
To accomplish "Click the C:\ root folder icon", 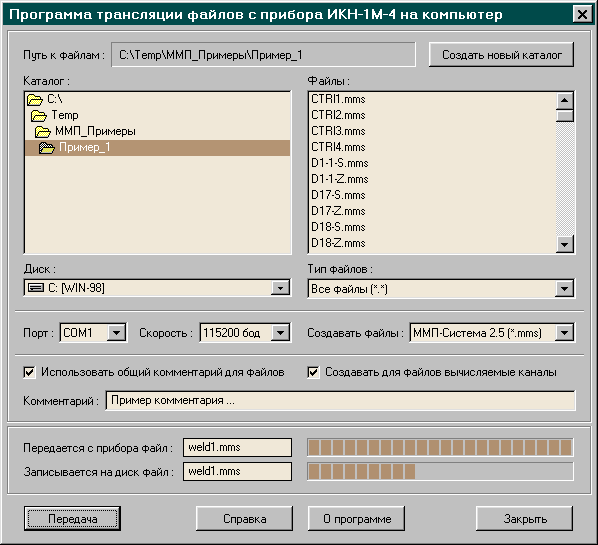I will (x=35, y=100).
